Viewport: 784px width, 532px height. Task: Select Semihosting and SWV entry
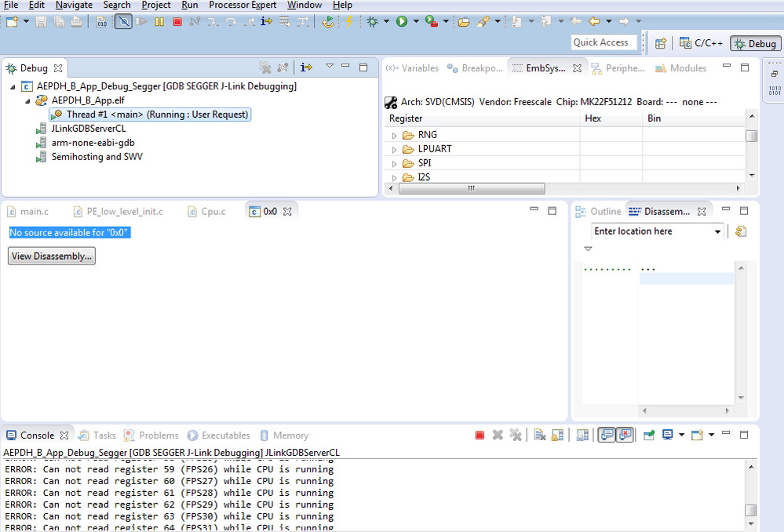(x=97, y=156)
